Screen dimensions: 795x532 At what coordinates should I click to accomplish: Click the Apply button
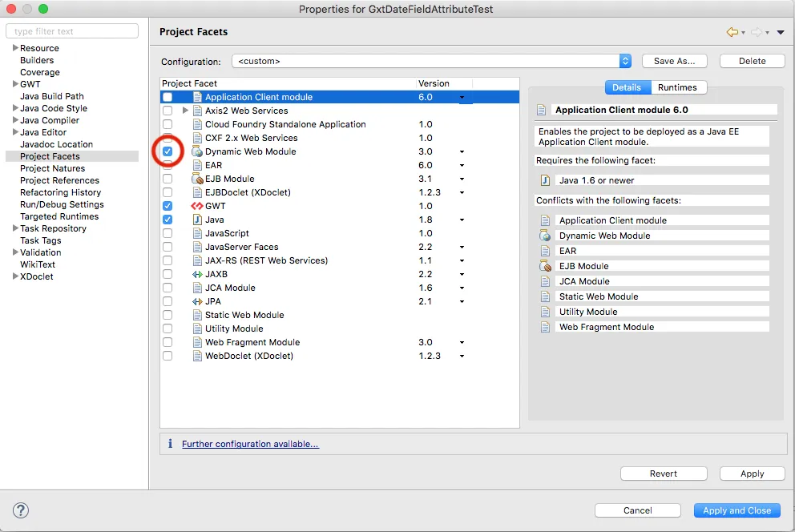(x=752, y=474)
